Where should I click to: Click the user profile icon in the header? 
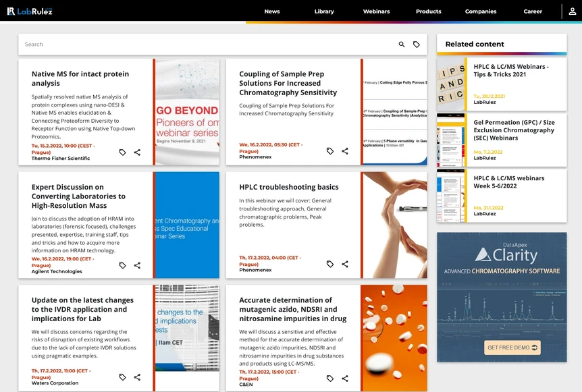click(x=571, y=11)
